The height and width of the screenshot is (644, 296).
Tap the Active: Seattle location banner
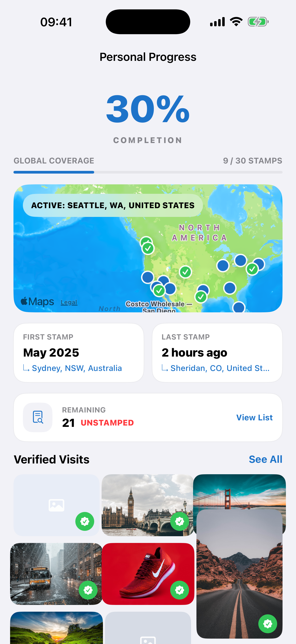113,205
